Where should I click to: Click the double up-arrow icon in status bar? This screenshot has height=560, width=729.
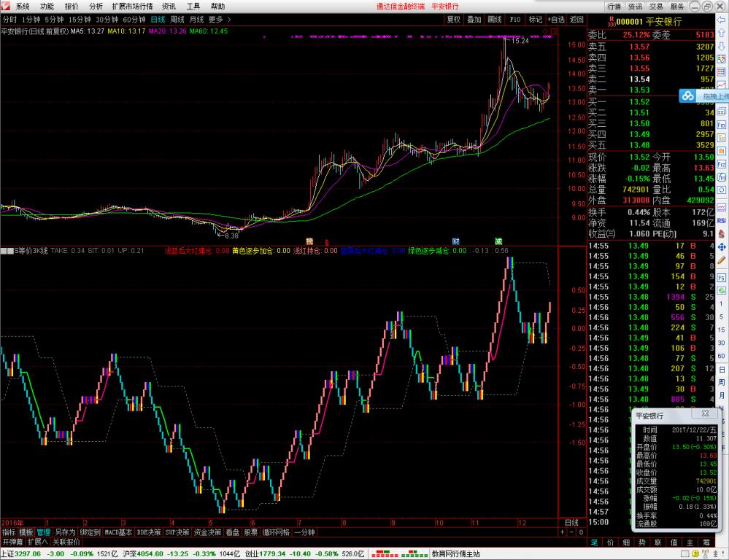pyautogui.click(x=715, y=554)
